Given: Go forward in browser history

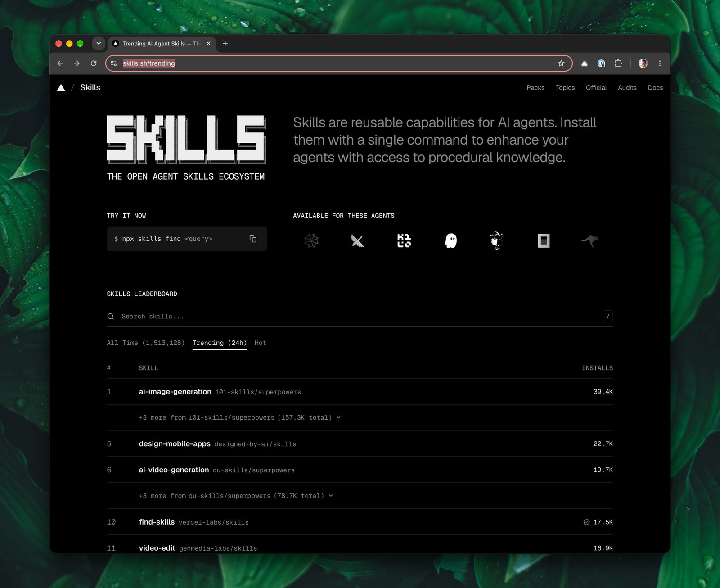Looking at the screenshot, I should [77, 63].
